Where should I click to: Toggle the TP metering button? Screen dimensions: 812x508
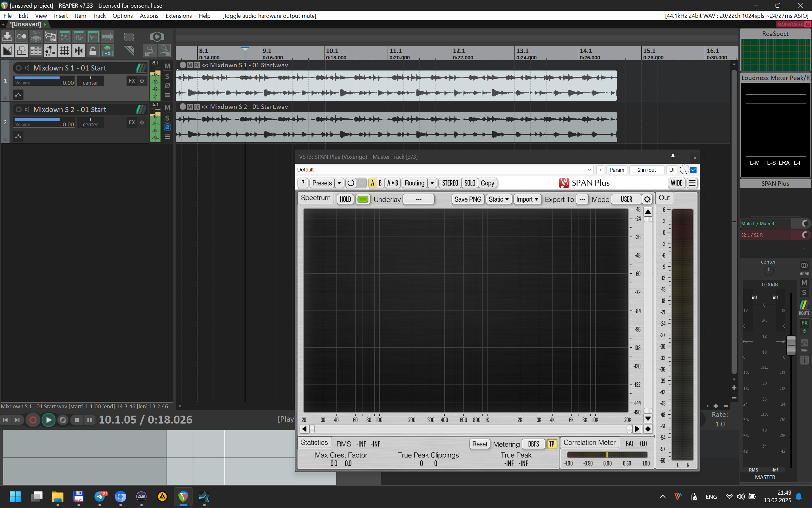click(552, 444)
